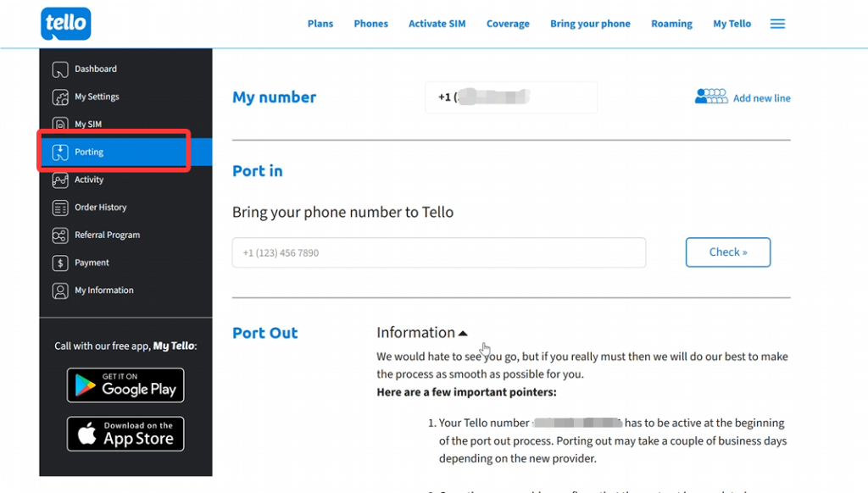Open the My SIM icon

[x=60, y=124]
